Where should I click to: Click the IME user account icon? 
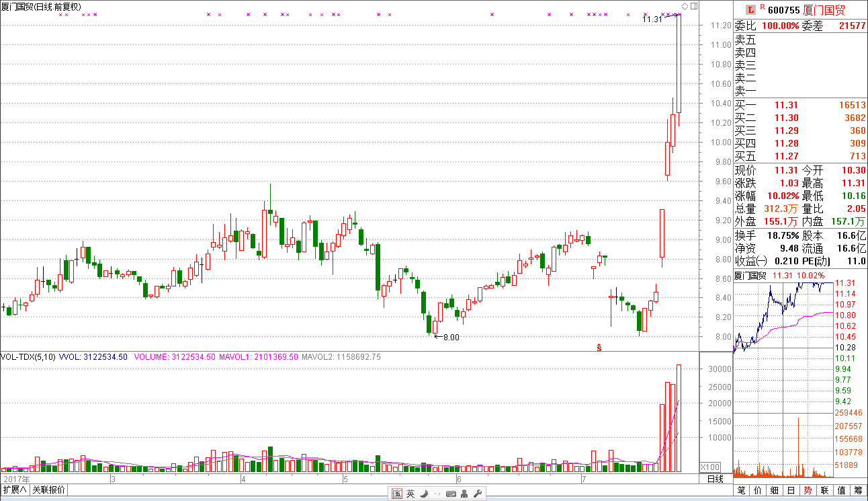464,494
